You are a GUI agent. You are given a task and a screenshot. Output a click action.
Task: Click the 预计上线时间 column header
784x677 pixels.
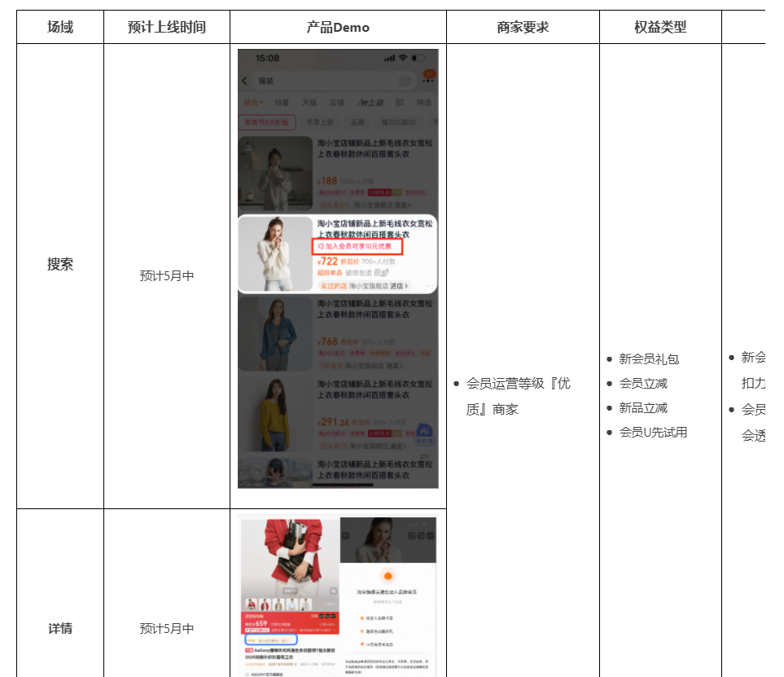click(167, 27)
